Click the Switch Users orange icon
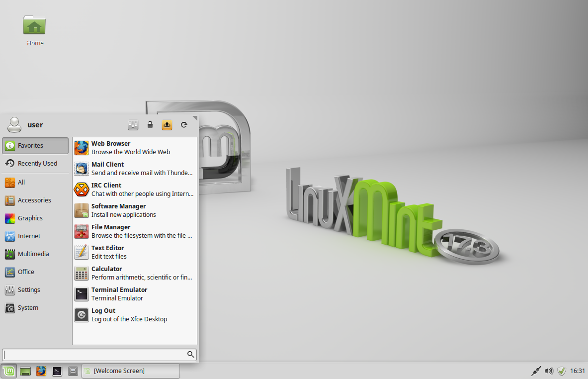Image resolution: width=588 pixels, height=379 pixels. tap(167, 125)
